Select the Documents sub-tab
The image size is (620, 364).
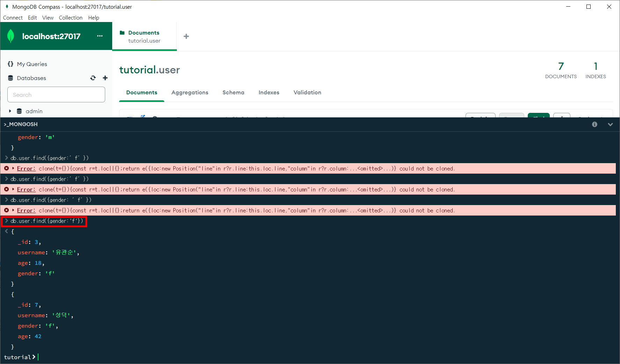point(142,92)
